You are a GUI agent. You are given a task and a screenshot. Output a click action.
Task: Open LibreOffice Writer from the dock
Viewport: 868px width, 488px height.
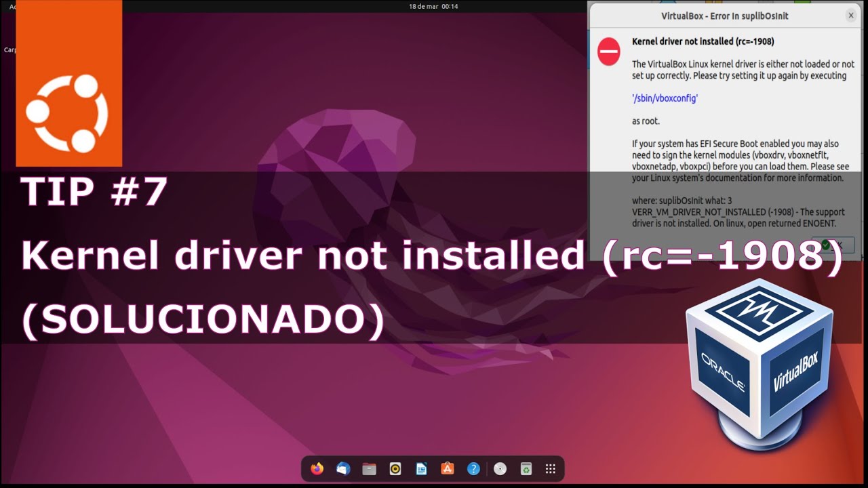pos(421,468)
